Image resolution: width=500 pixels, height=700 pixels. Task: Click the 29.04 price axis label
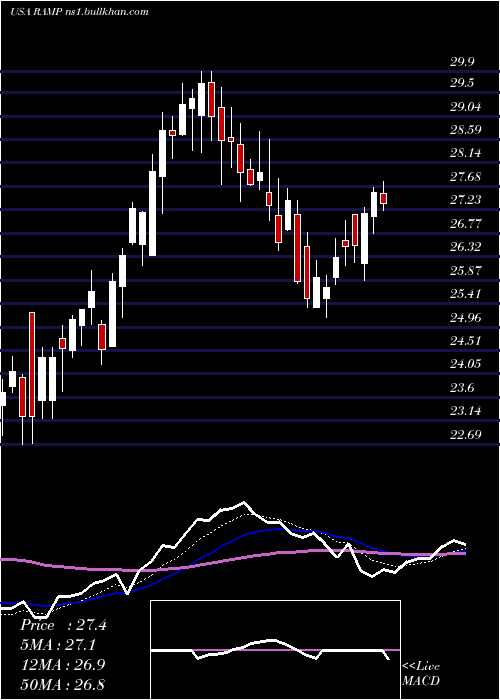pos(465,107)
